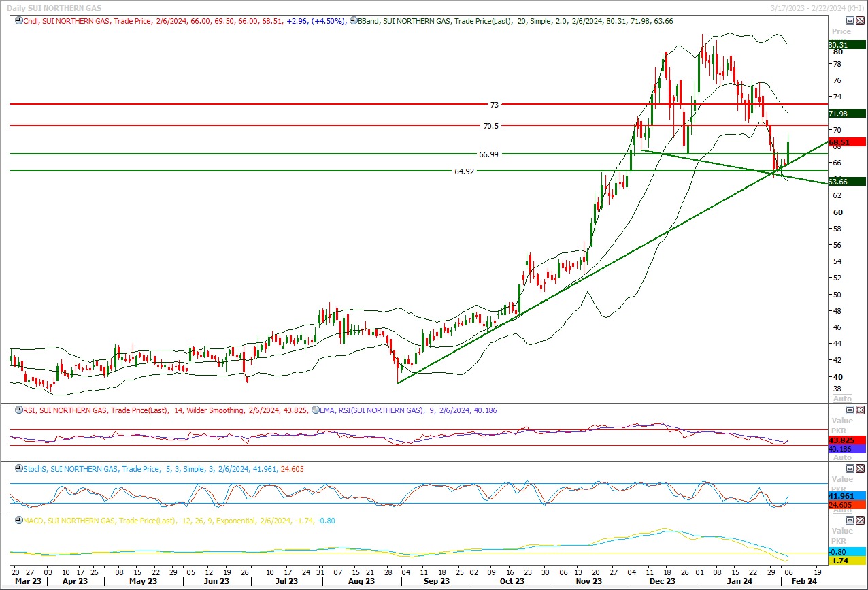The width and height of the screenshot is (868, 590).
Task: Click the EMA legend icon in RSI pane
Action: (315, 410)
